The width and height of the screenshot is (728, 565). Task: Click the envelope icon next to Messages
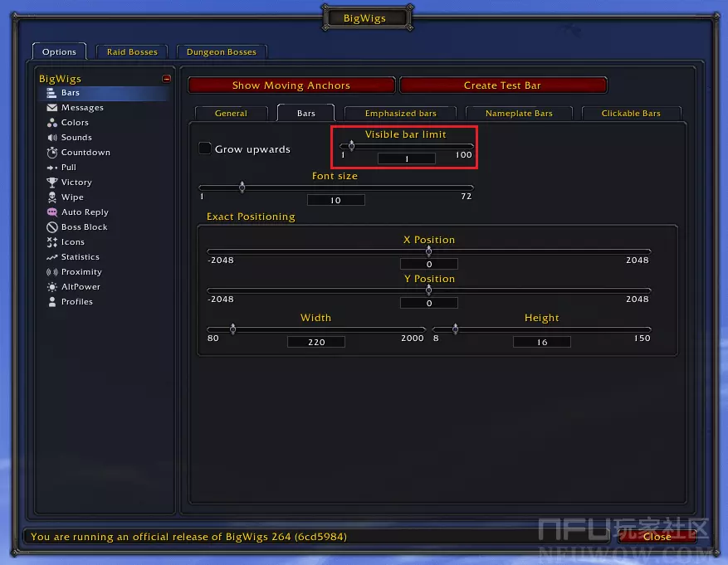pos(52,108)
